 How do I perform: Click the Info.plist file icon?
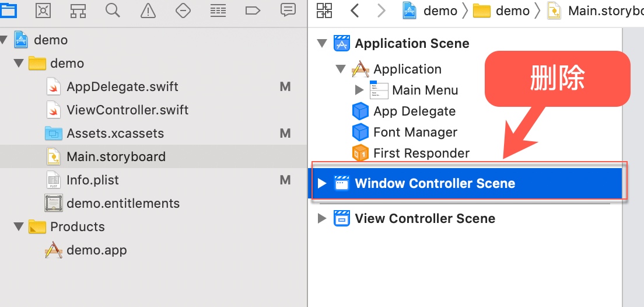[54, 180]
